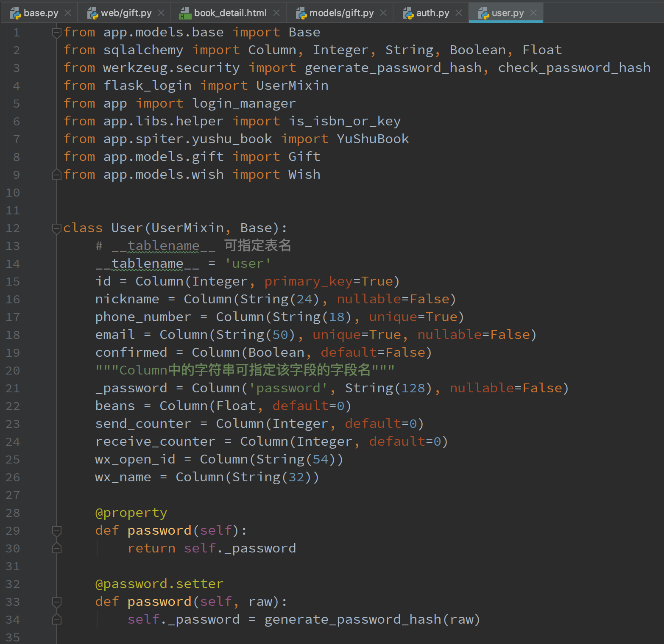Click 'send_counter' on line 23
Viewport: 664px width, 644px height.
pos(143,424)
